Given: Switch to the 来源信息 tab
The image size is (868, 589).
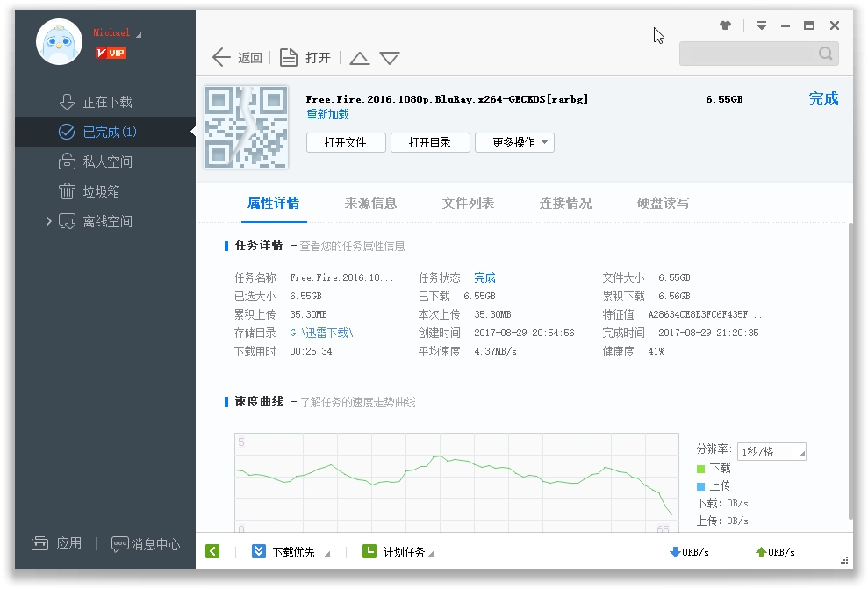Looking at the screenshot, I should (371, 203).
